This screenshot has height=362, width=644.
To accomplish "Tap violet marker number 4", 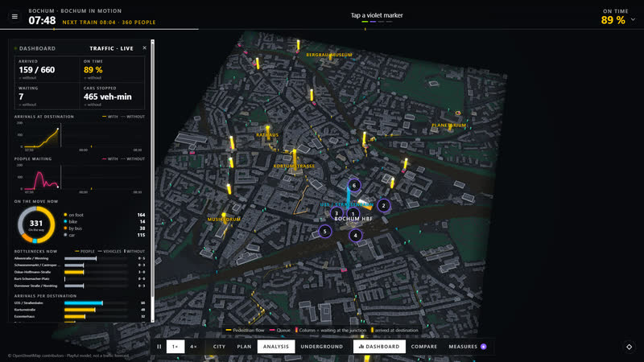I will click(356, 236).
